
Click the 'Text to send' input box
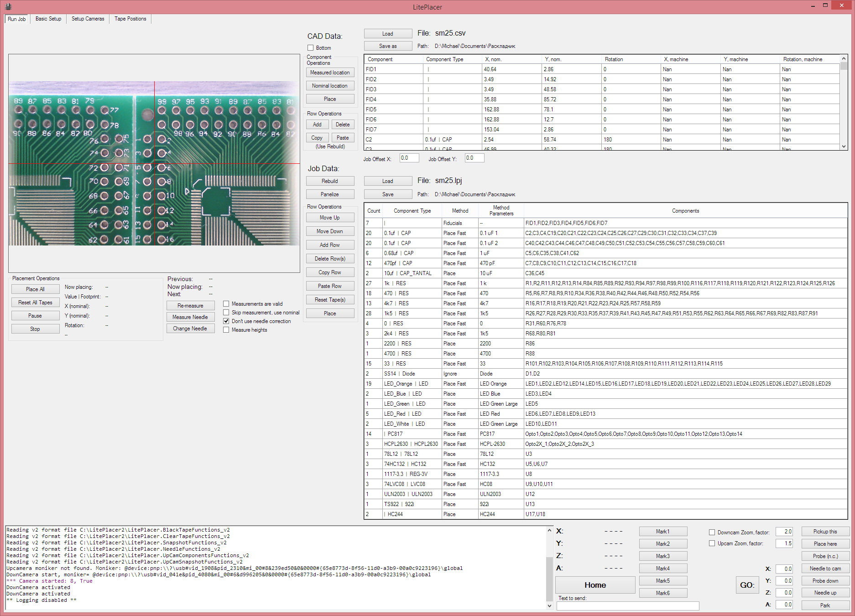[x=628, y=606]
